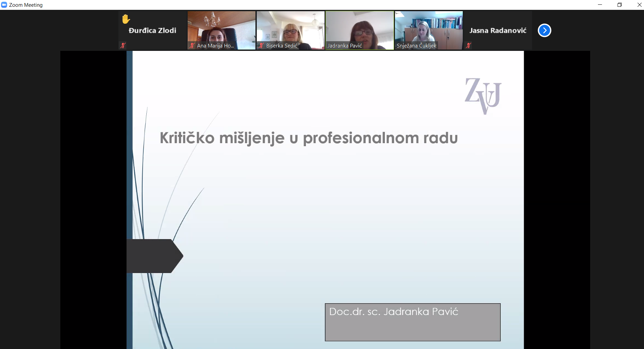
Task: Select Snježana Čukljek video thumbnail
Action: click(429, 30)
